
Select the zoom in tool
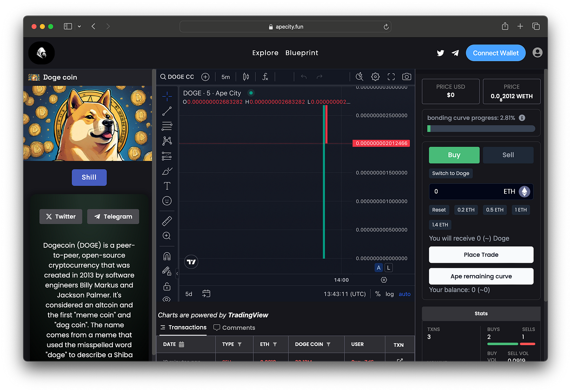tap(167, 236)
